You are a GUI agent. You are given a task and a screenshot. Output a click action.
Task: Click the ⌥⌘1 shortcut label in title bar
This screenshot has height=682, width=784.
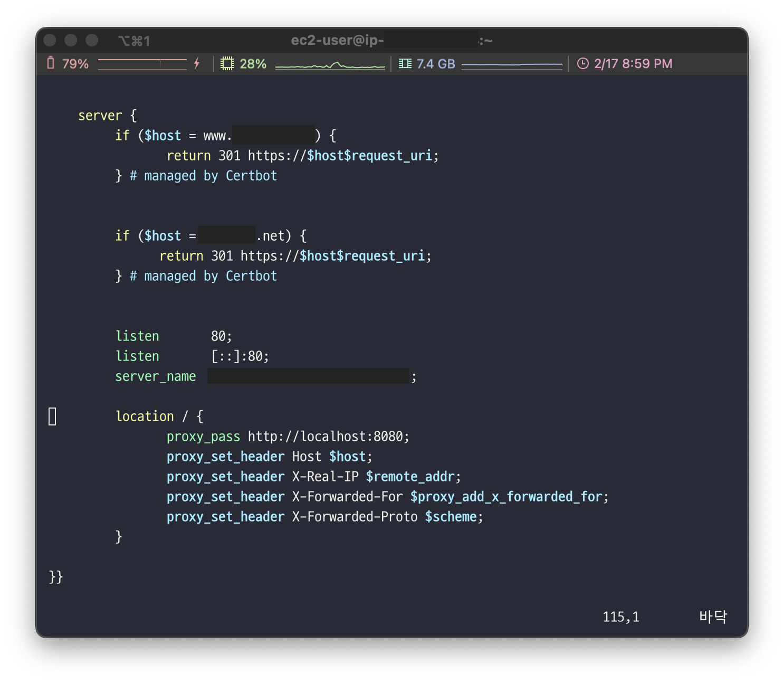[134, 41]
